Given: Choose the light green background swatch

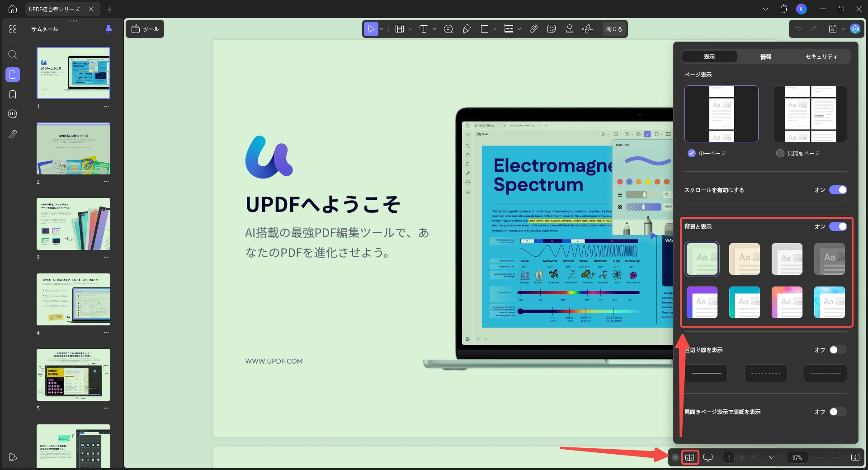Looking at the screenshot, I should [702, 259].
